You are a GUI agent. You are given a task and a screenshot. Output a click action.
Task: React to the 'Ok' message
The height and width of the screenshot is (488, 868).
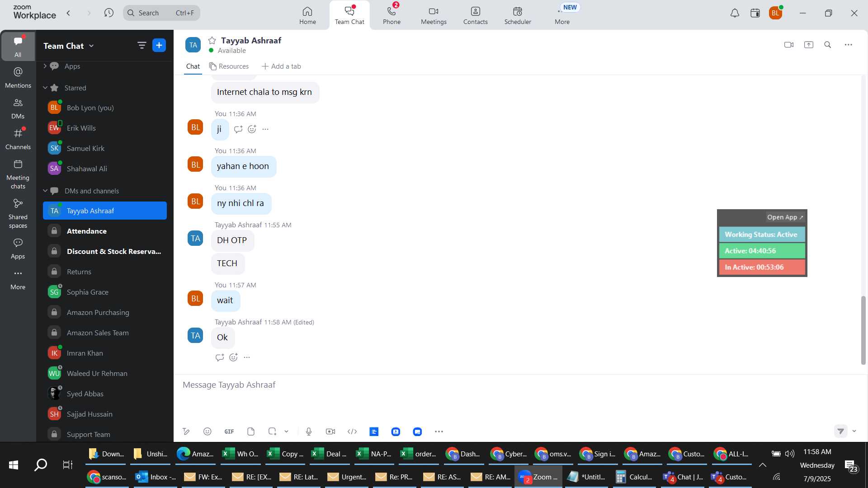tap(234, 357)
